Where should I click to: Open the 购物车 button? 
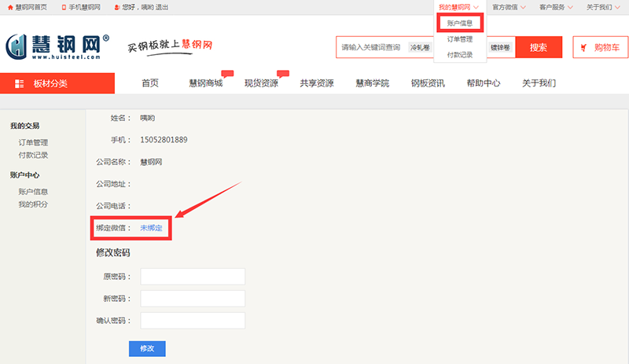click(600, 47)
